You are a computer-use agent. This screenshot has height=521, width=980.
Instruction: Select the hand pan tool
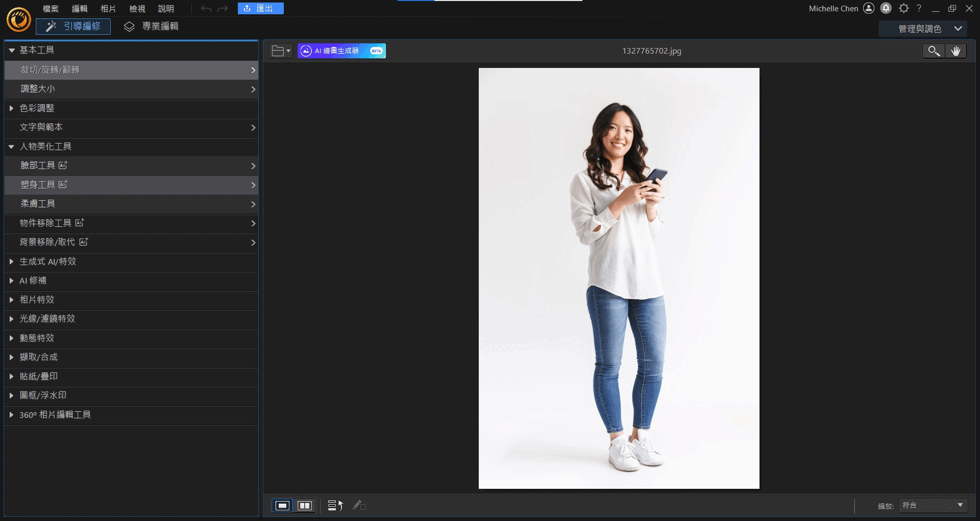tap(956, 51)
